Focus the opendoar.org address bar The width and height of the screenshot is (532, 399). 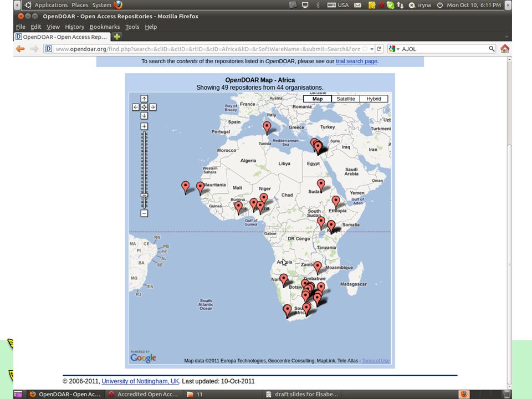[207, 49]
